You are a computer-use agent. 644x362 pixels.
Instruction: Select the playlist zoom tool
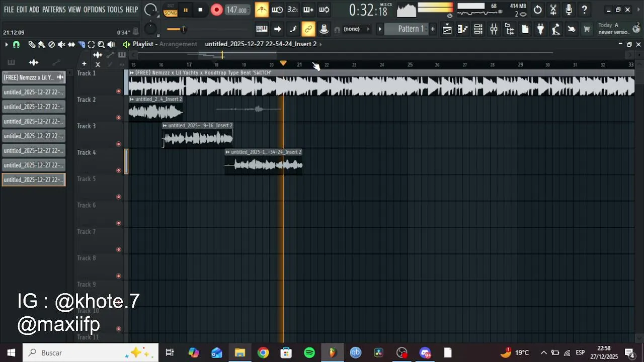point(101,45)
